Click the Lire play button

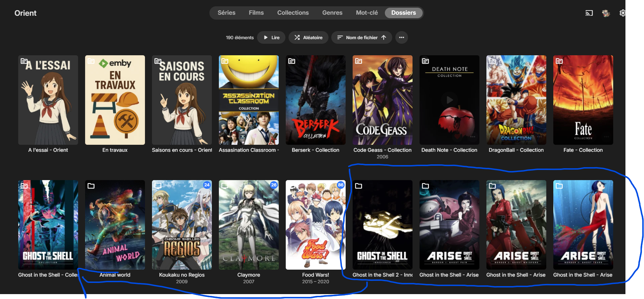pyautogui.click(x=271, y=37)
